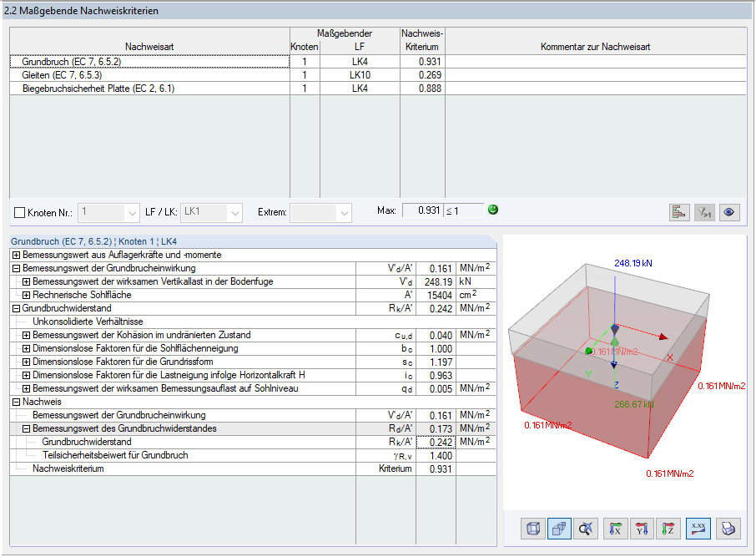The height and width of the screenshot is (557, 756).
Task: Expand factors for Grundrissform
Action: coord(27,362)
